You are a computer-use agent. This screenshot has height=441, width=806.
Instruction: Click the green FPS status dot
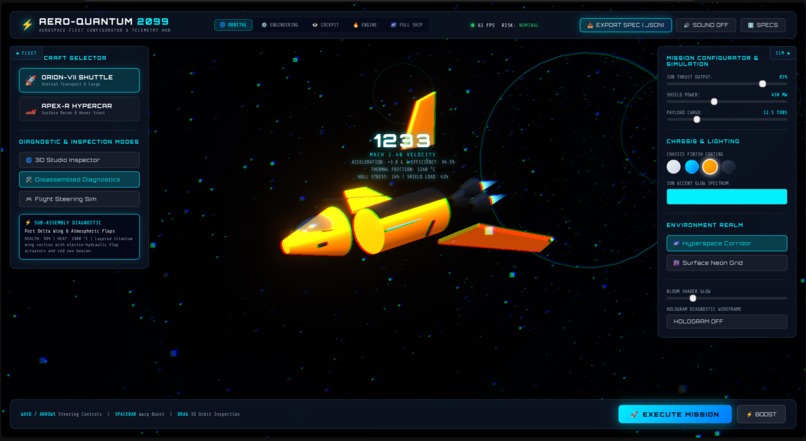pyautogui.click(x=472, y=25)
